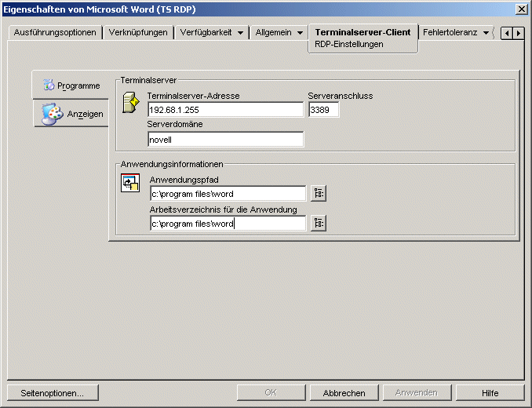This screenshot has height=408, width=532.
Task: Click the 'Serveranschluss' label
Action: pyautogui.click(x=341, y=96)
